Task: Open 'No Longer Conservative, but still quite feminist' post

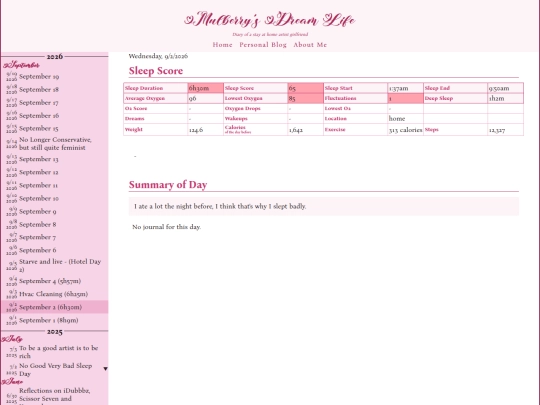Action: point(55,144)
